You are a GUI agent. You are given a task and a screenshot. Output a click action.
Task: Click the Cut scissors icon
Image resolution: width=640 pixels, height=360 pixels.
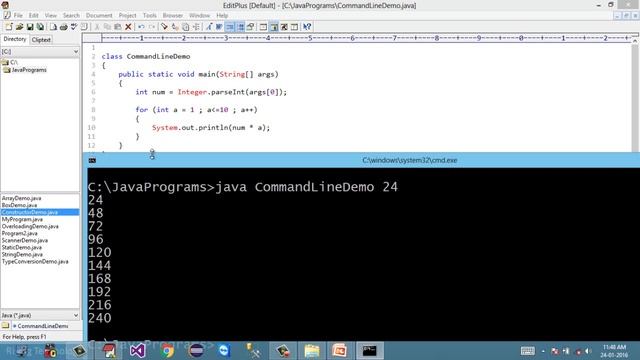pyautogui.click(x=97, y=27)
